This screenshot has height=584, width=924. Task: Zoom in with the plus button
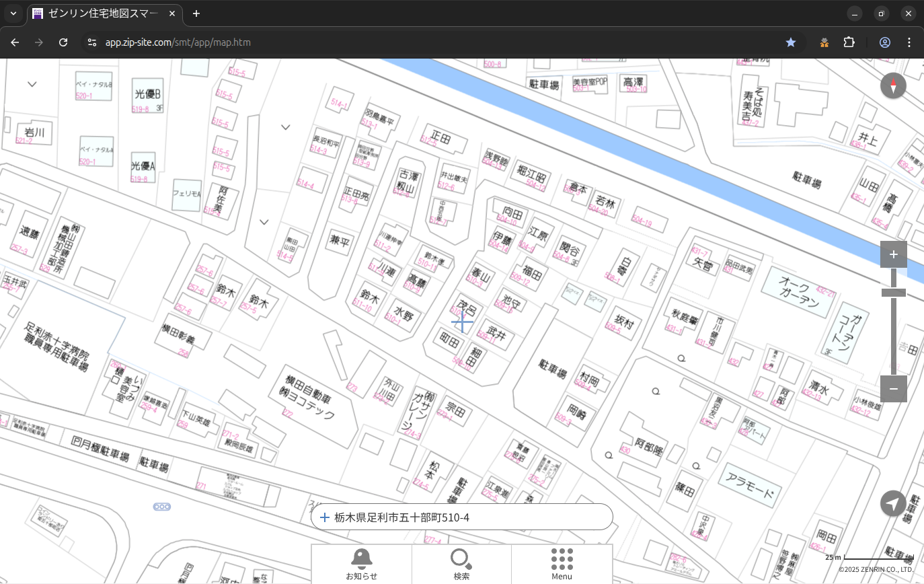pos(893,254)
